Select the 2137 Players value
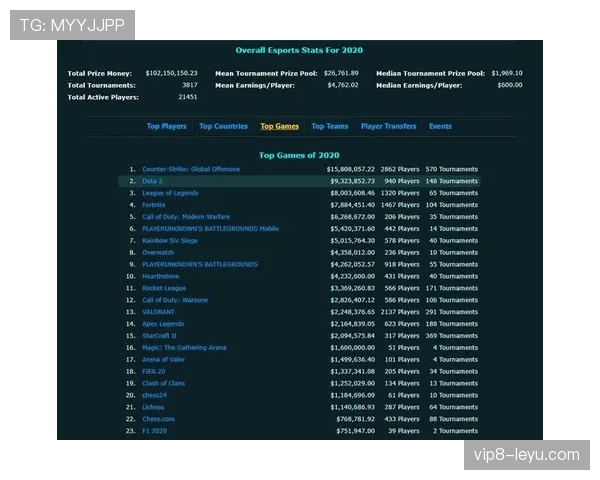The height and width of the screenshot is (480, 600). (400, 312)
